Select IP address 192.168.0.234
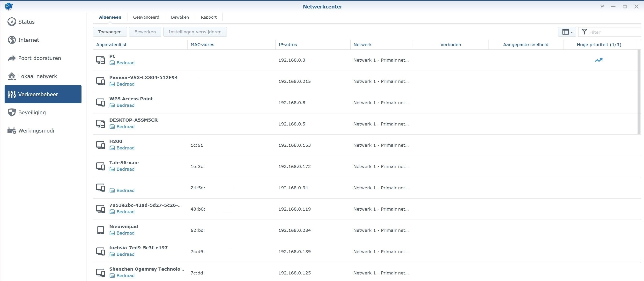The width and height of the screenshot is (644, 281). click(x=295, y=230)
